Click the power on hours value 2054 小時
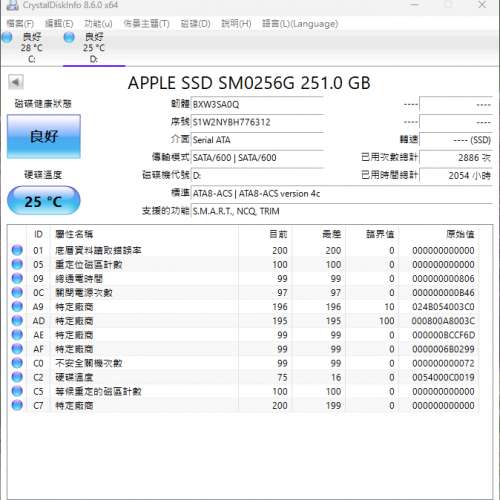Screen dimensions: 500x500 (456, 175)
